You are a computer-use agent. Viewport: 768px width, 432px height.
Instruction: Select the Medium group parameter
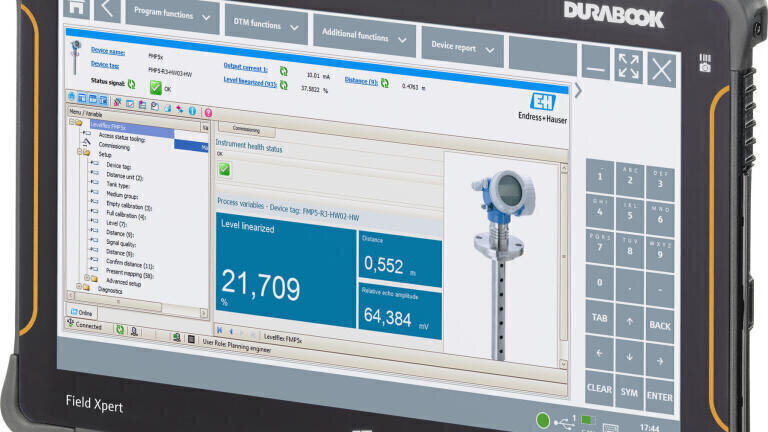122,195
